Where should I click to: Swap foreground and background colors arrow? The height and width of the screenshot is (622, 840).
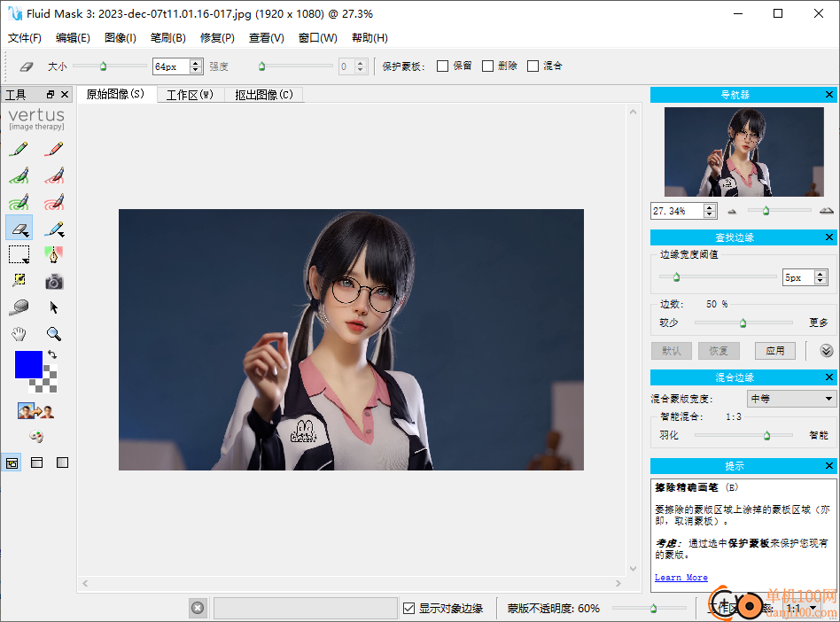tap(52, 354)
